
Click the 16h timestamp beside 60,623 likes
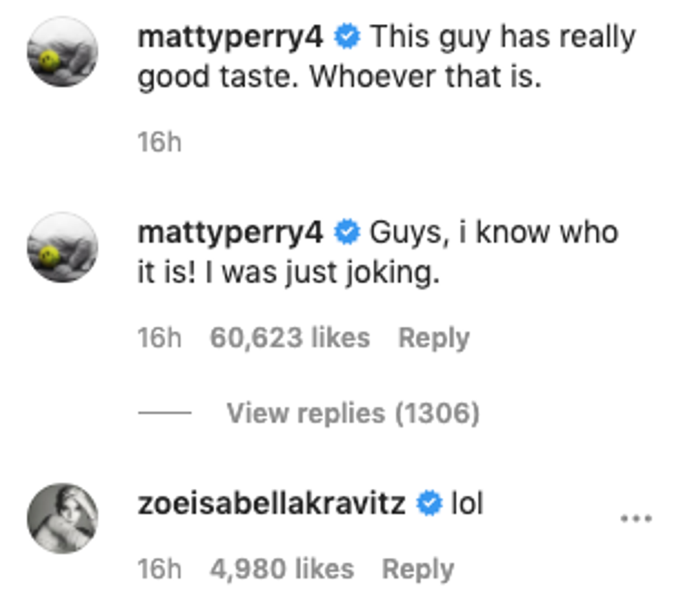point(159,338)
